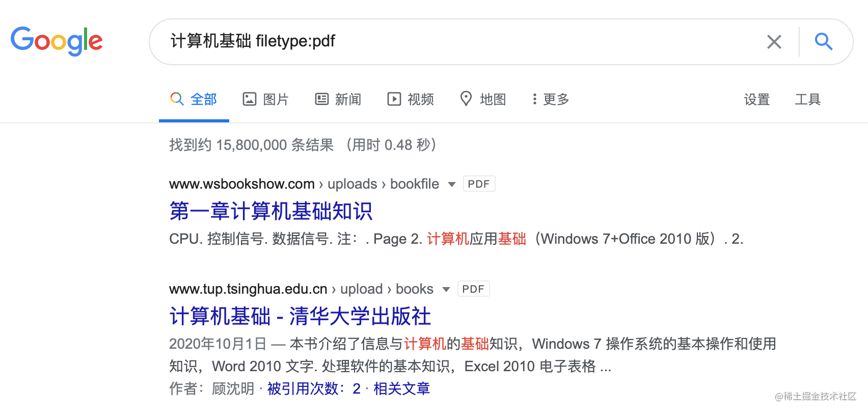
Task: Click the 被引用次数：2 link
Action: point(314,389)
